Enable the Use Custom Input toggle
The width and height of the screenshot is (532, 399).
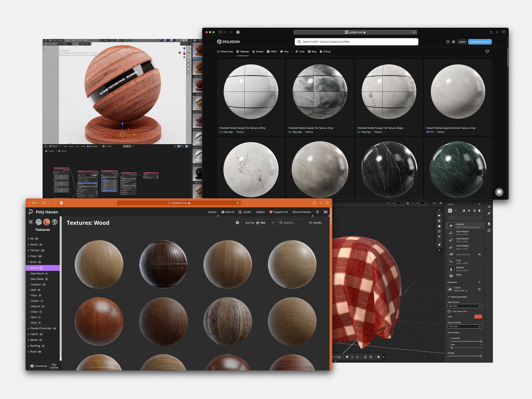click(449, 311)
